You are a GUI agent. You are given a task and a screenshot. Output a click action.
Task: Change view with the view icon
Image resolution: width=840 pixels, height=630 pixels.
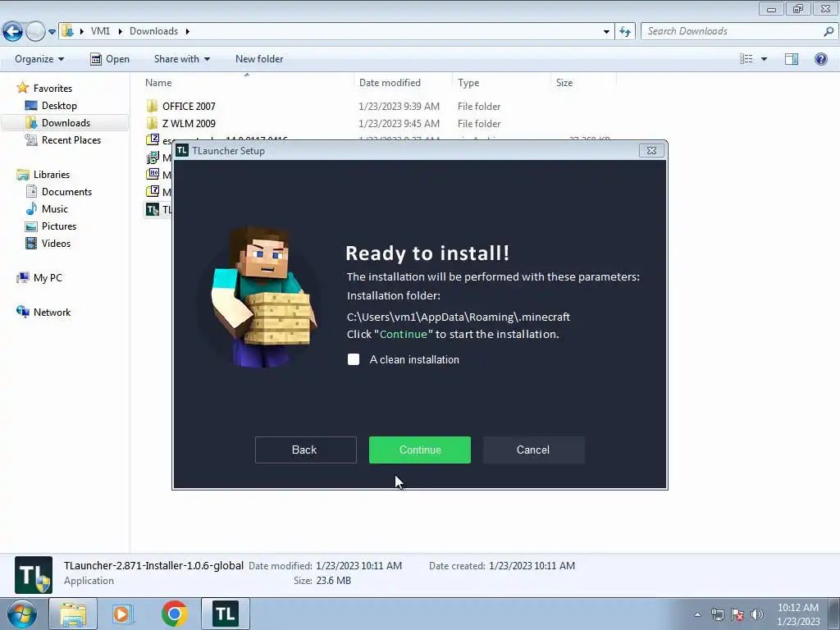pos(746,59)
